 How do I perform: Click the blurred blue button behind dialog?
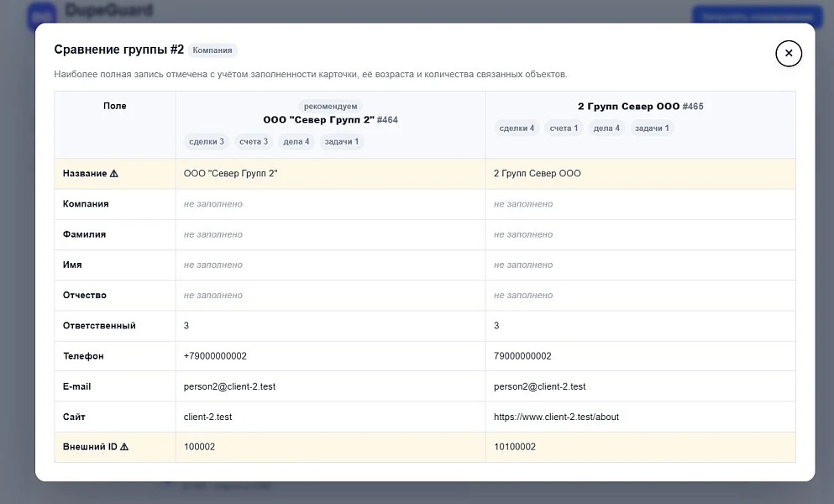758,16
